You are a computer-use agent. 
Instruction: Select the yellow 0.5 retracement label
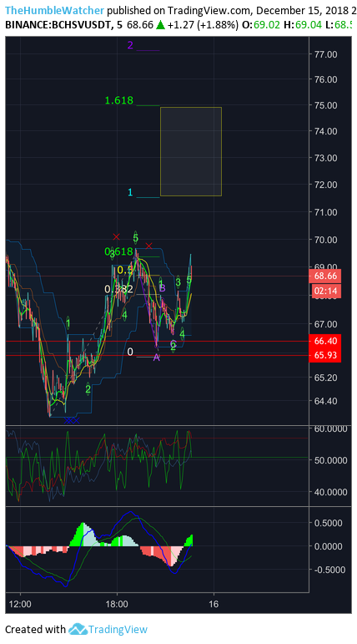click(x=125, y=271)
